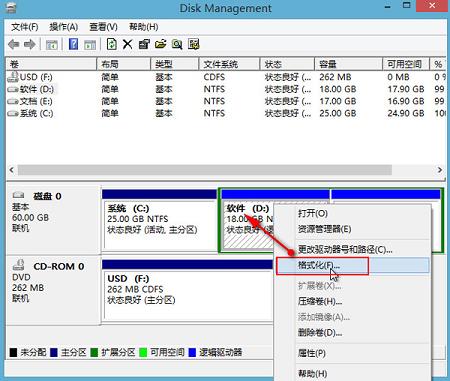Image resolution: width=450 pixels, height=381 pixels.
Task: Select 更改驱动器号和路径(C)... context entry
Action: [x=352, y=249]
